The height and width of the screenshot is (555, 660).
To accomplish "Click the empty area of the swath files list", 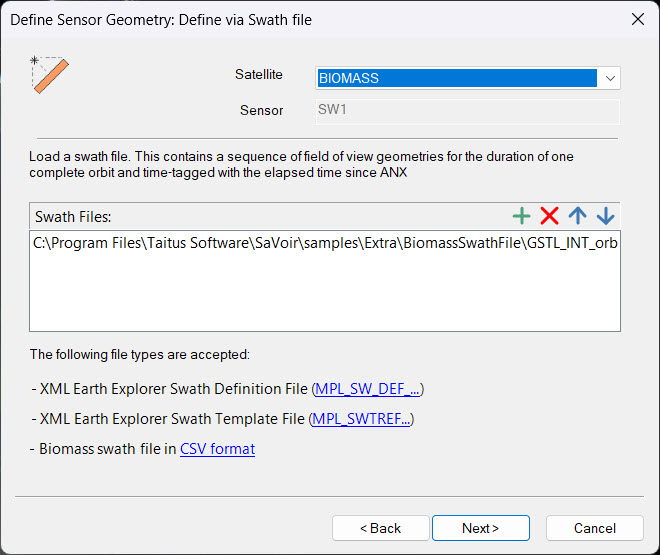I will (x=325, y=295).
